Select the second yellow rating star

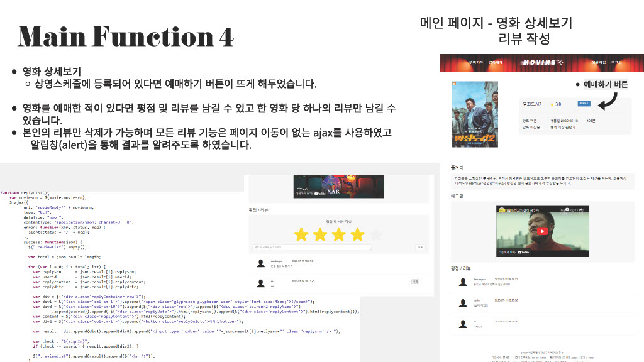[x=320, y=235]
